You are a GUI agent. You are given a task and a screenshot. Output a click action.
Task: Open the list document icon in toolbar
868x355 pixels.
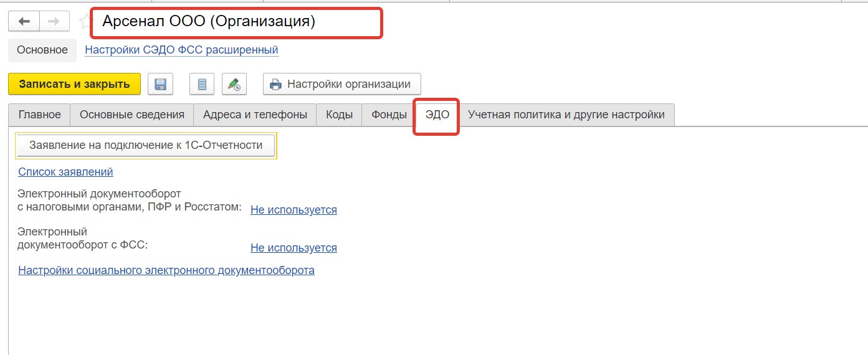point(201,84)
